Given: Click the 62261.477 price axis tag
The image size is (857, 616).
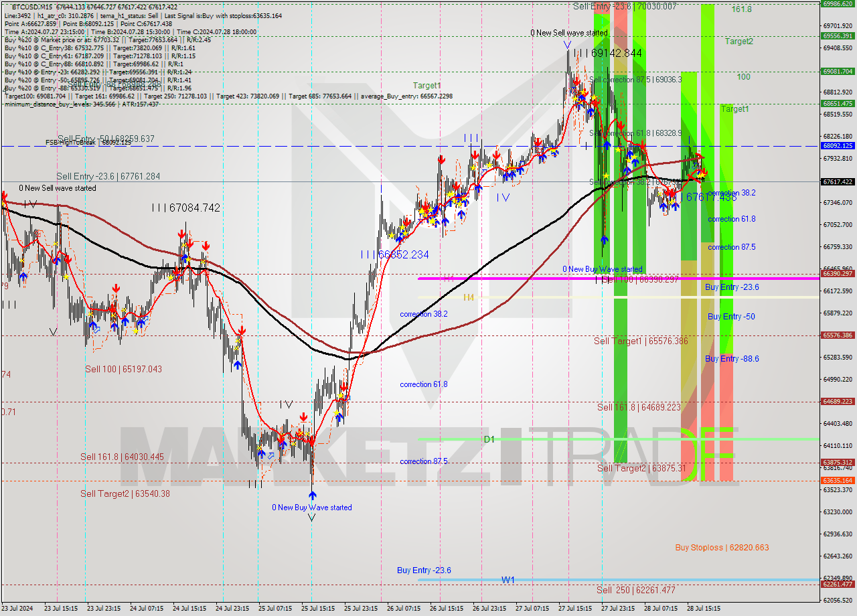Looking at the screenshot, I should (x=838, y=584).
